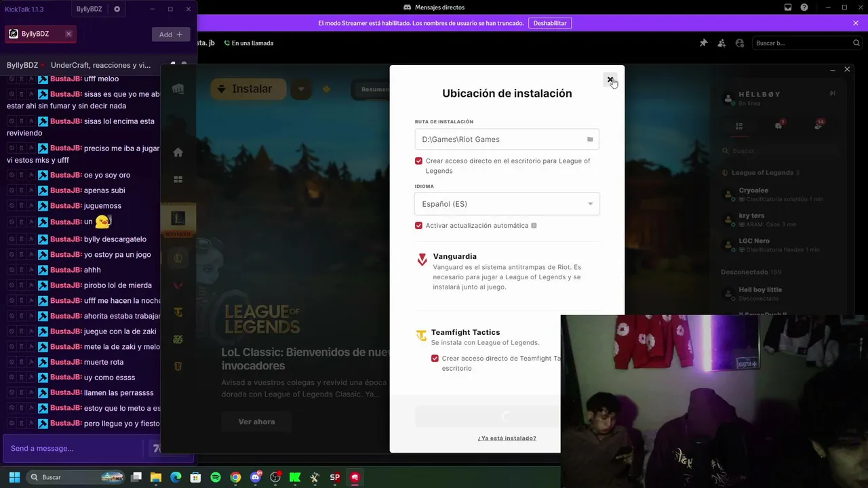Click the Instalar button in Riot Client
Viewport: 868px width, 488px height.
(248, 89)
